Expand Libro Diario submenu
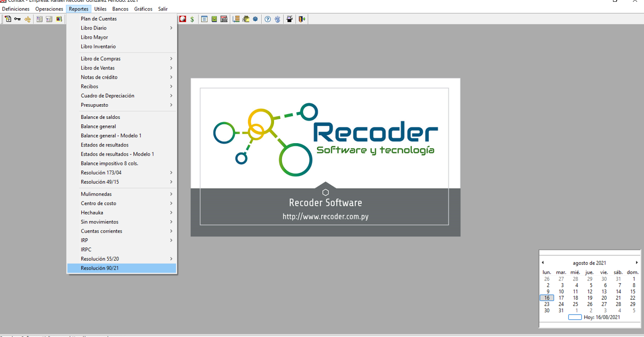The image size is (644, 337). pos(122,28)
